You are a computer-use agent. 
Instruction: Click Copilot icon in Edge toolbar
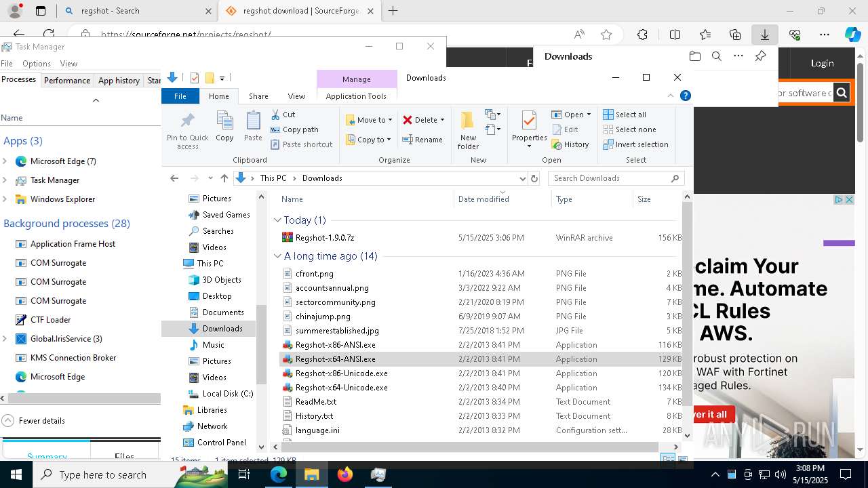[852, 35]
